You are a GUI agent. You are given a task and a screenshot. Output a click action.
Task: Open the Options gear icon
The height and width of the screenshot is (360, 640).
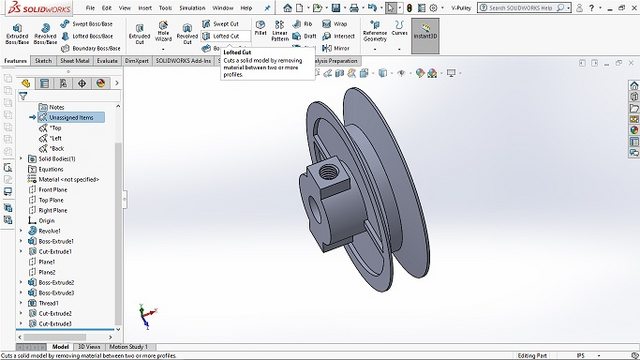(x=433, y=8)
